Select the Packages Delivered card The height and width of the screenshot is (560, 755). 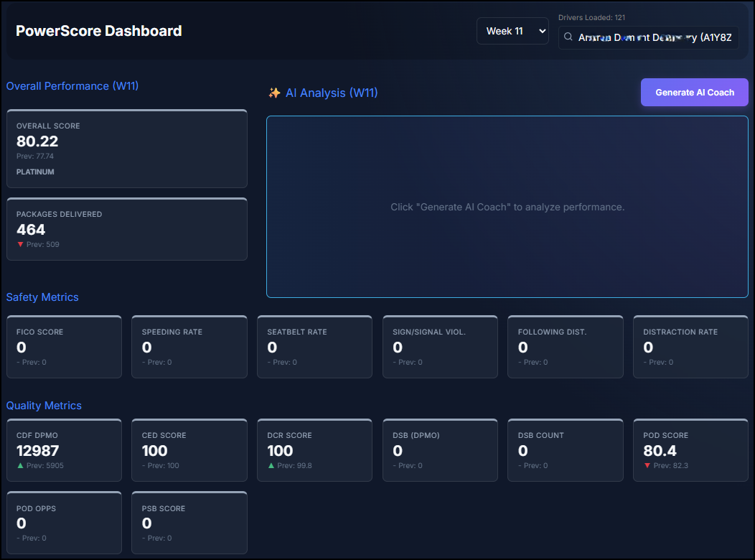coord(126,229)
